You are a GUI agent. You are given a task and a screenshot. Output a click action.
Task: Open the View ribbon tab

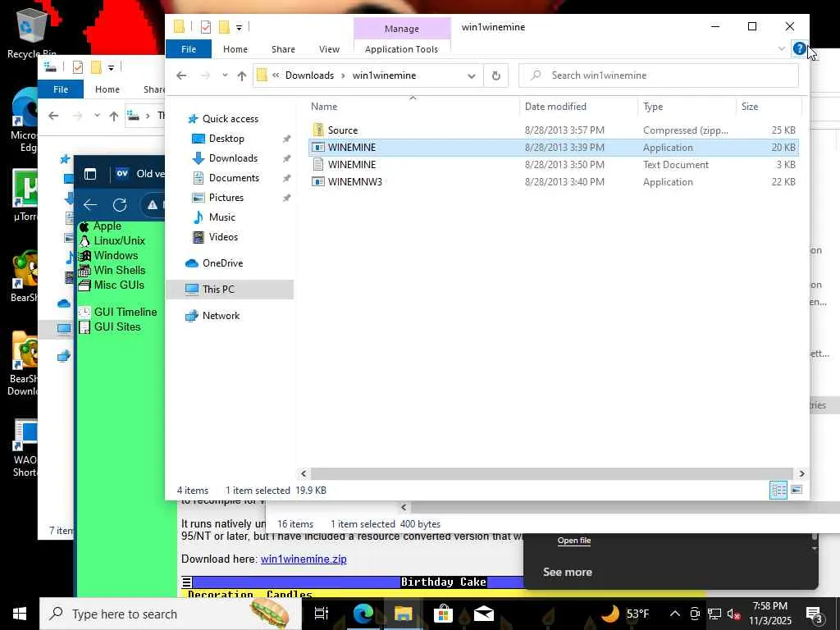329,48
